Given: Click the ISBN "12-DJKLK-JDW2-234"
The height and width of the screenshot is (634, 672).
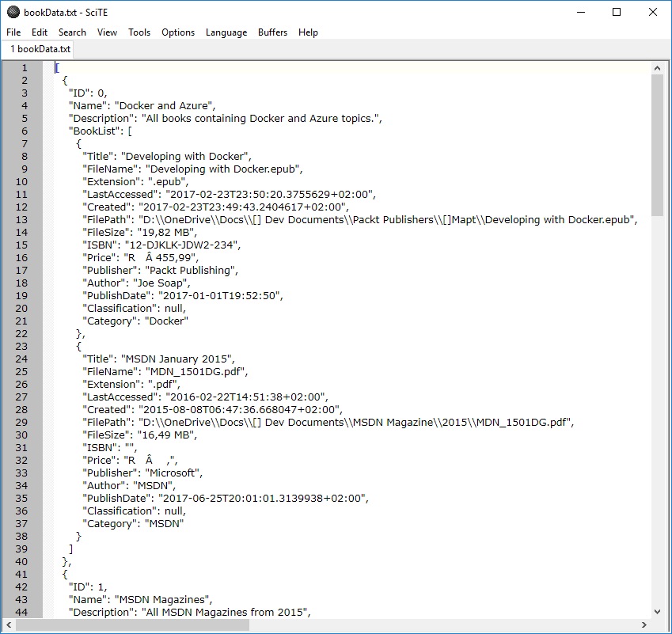Looking at the screenshot, I should (181, 245).
